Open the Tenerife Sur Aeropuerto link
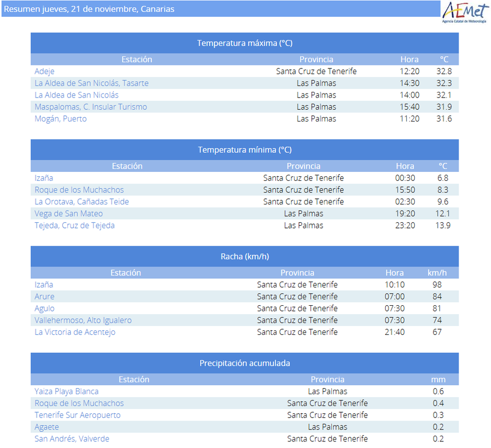 pos(77,415)
